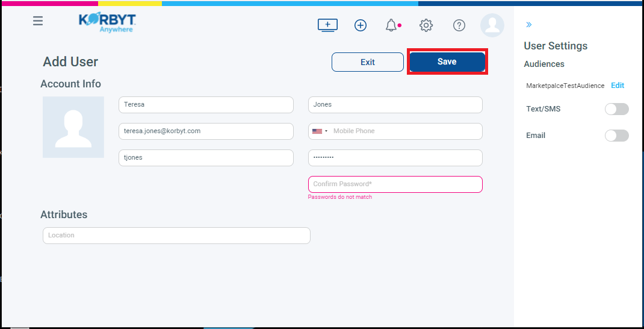Open the phone country flag dropdown
The image size is (644, 329).
click(320, 131)
